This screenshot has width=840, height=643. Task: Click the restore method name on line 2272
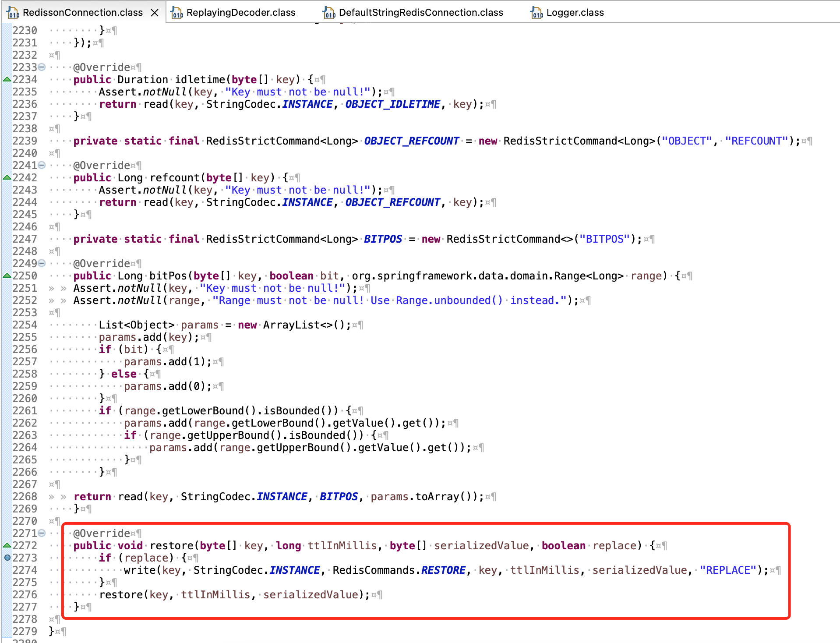point(171,546)
